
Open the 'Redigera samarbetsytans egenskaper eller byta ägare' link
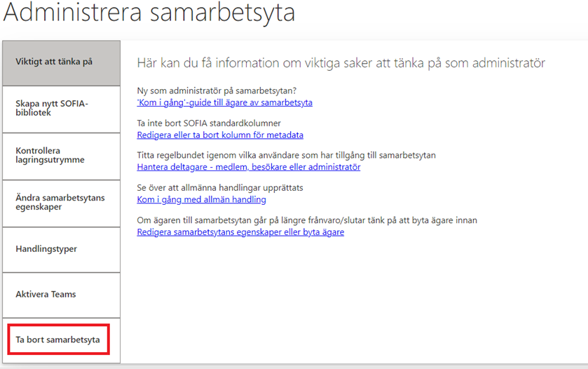(240, 232)
